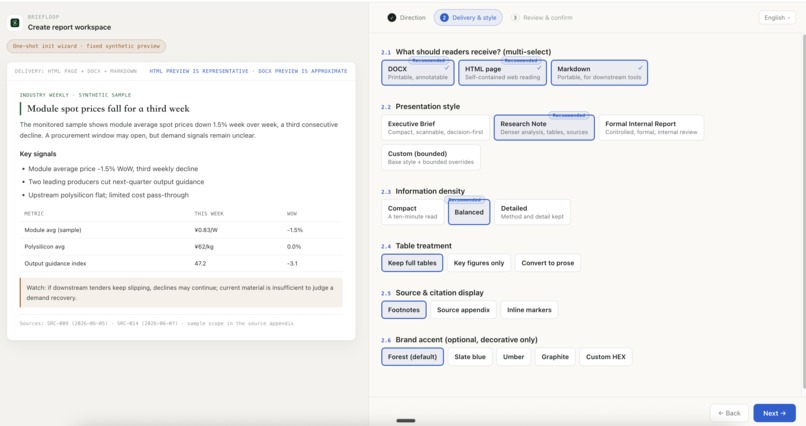Viewport: 806px width, 426px height.
Task: Click the 'Module avg (sample)' table row
Action: [181, 230]
